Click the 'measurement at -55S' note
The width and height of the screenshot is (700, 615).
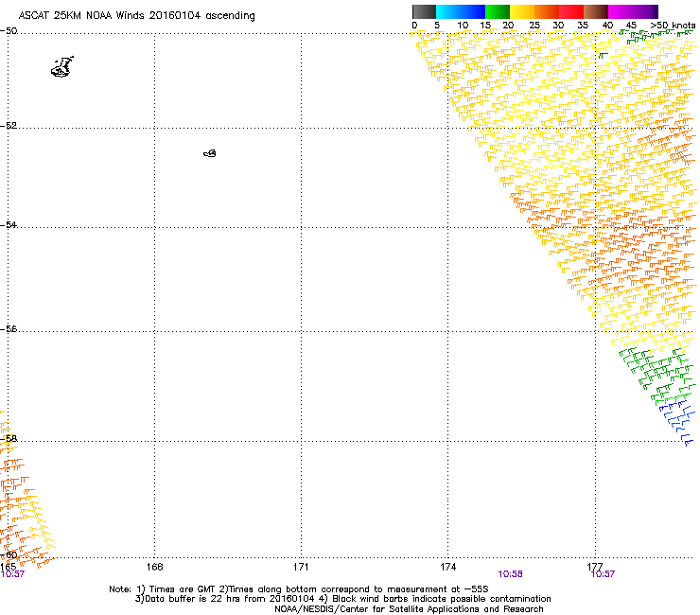point(437,589)
